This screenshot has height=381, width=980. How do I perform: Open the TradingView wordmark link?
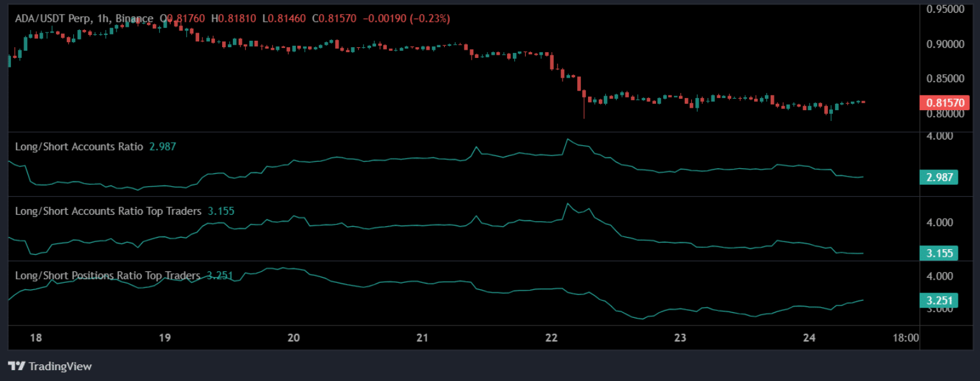pos(60,366)
